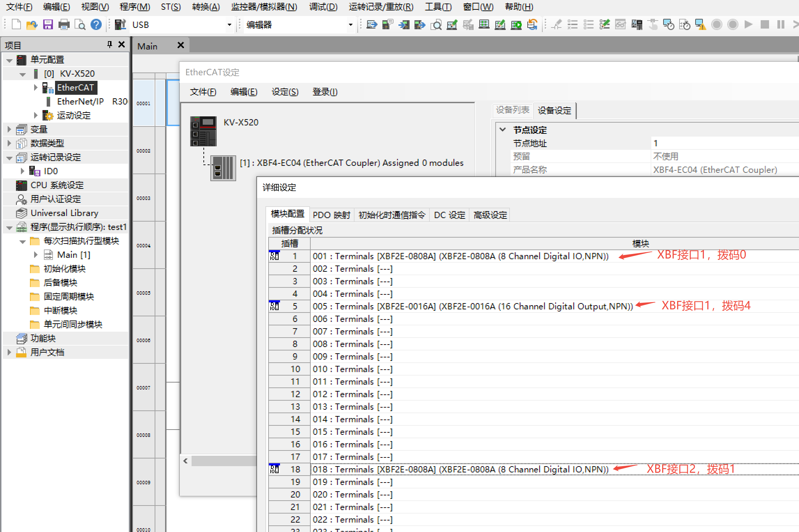799x532 pixels.
Task: Click the verify/compare magnifier toolbar icon
Action: click(x=436, y=25)
